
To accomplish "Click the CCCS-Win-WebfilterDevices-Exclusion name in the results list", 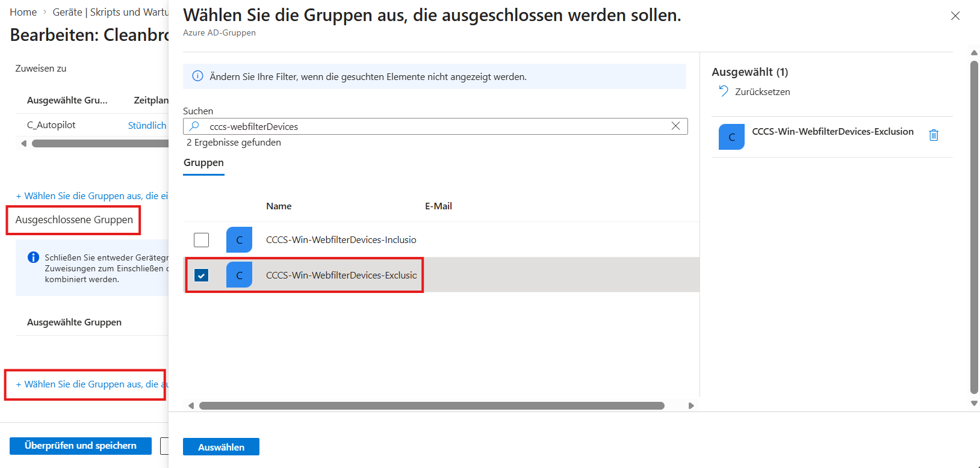I will (341, 275).
